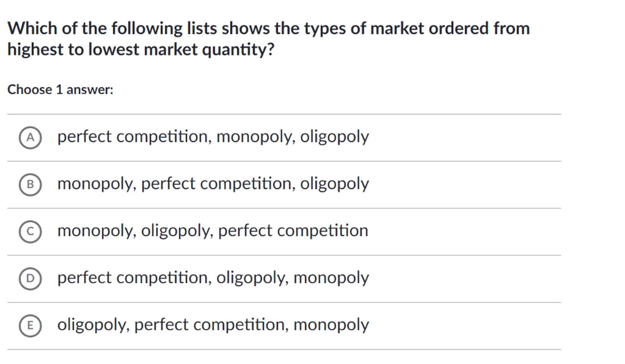Click the word "monopoly" in option E
Viewport: 625px width, 364px height.
click(x=331, y=325)
